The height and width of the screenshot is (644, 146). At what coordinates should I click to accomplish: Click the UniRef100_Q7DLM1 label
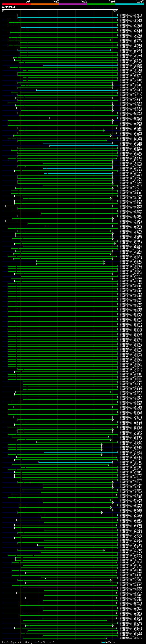pyautogui.click(x=131, y=281)
